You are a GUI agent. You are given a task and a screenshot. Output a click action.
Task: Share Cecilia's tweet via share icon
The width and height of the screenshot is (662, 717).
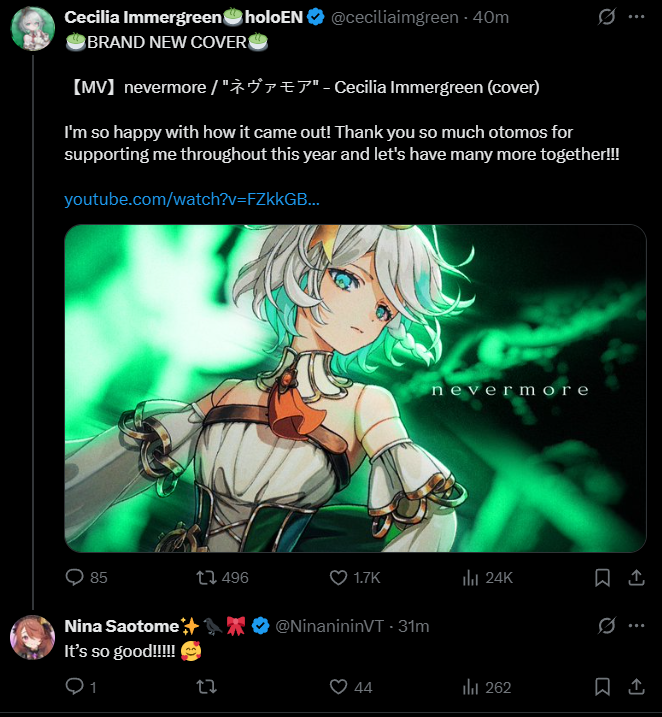(636, 578)
